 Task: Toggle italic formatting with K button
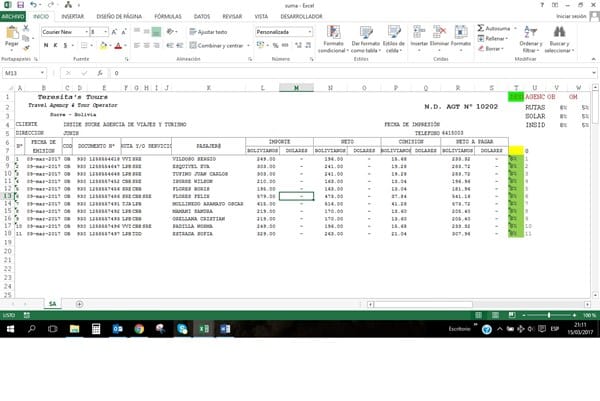tap(58, 45)
